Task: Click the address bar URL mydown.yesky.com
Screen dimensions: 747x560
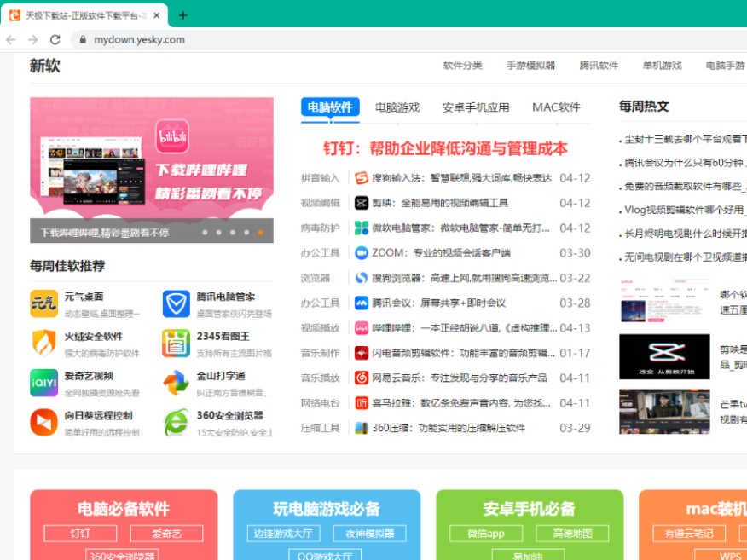Action: pyautogui.click(x=139, y=39)
